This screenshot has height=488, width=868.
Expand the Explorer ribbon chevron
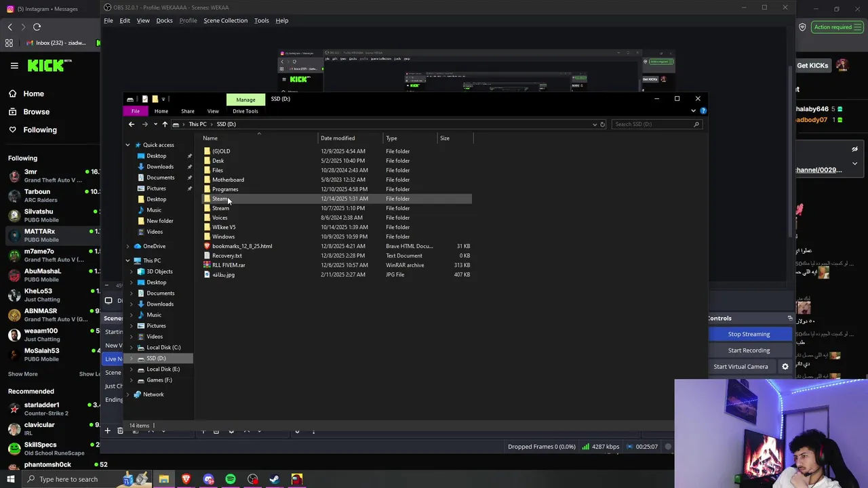click(693, 110)
